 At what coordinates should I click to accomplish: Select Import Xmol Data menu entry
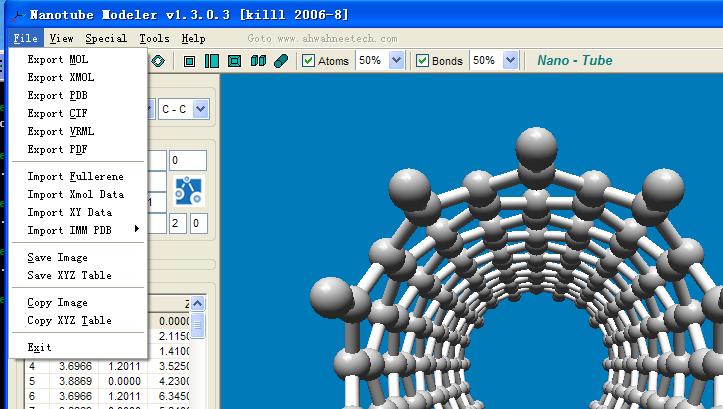78,195
